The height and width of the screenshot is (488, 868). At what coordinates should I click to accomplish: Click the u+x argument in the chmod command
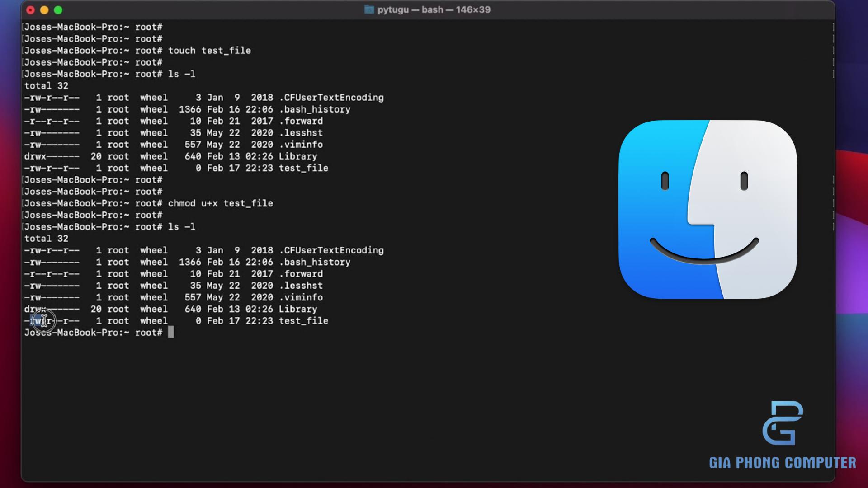click(209, 203)
